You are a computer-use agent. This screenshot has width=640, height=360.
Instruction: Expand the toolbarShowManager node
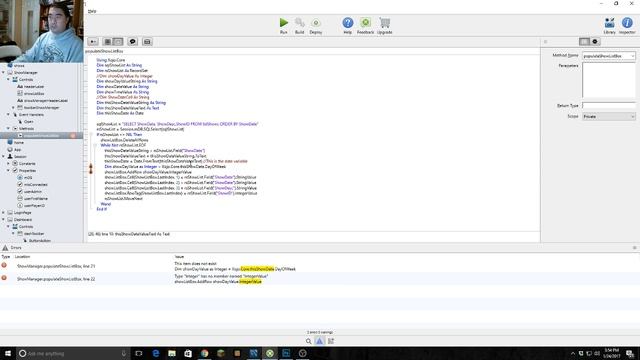coord(13,107)
